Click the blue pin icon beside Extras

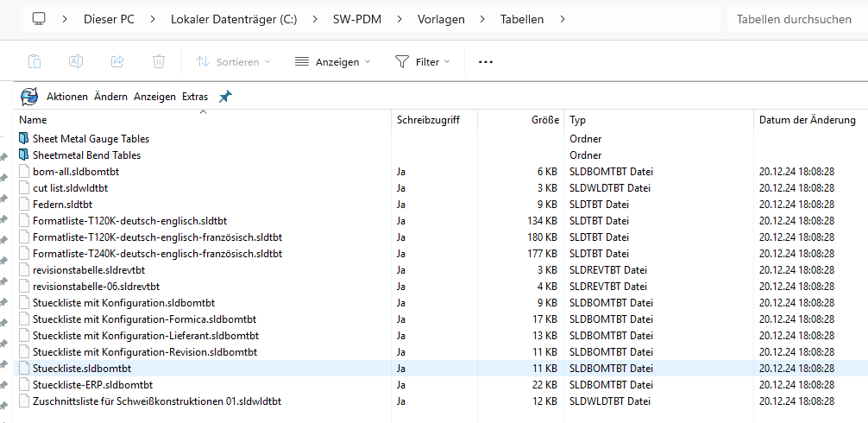point(225,97)
